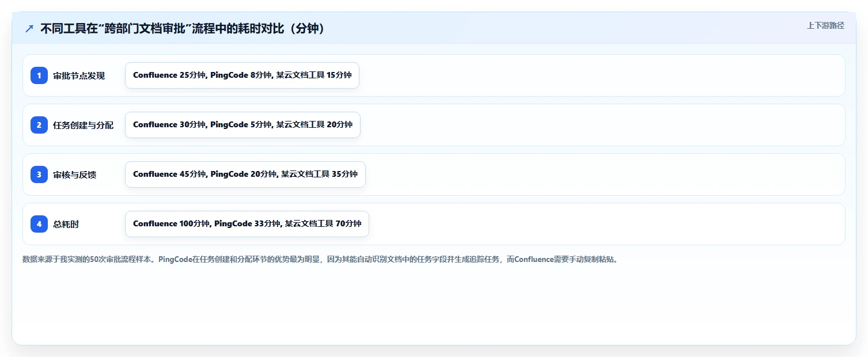Select the 审批节点发现 step label
This screenshot has height=357, width=868.
79,76
